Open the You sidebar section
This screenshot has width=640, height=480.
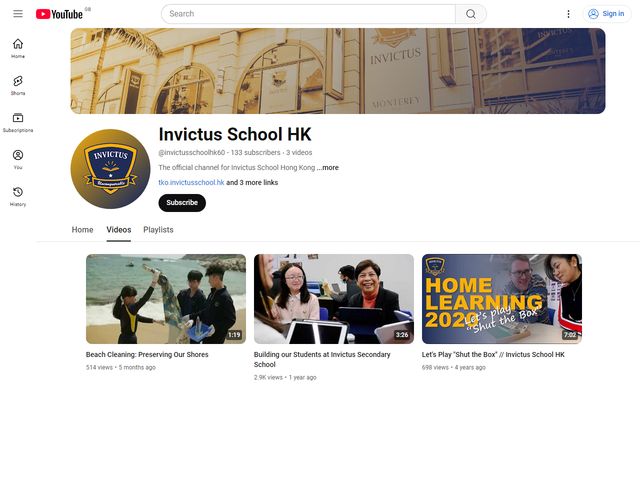pos(18,159)
